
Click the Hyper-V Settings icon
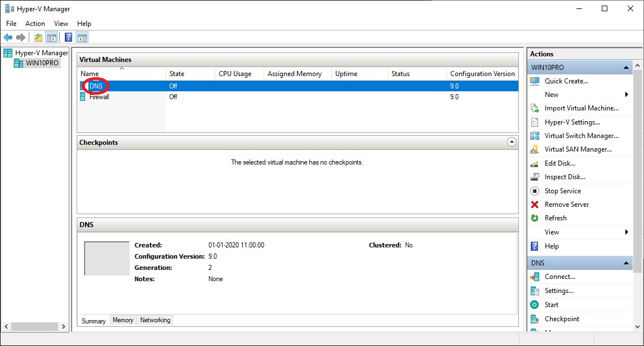click(535, 122)
